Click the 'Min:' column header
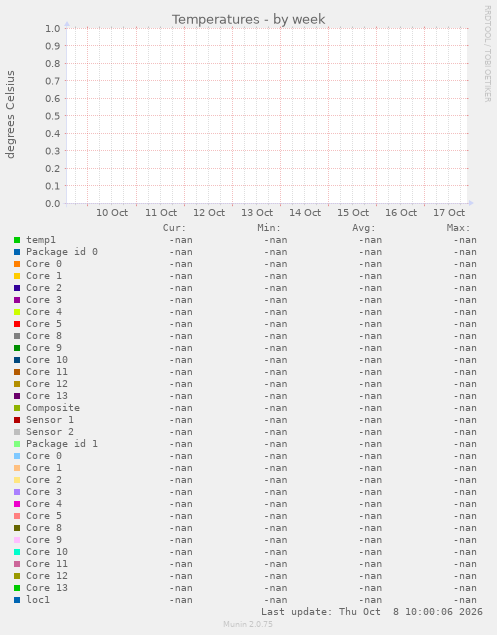This screenshot has height=635, width=497. [x=269, y=228]
